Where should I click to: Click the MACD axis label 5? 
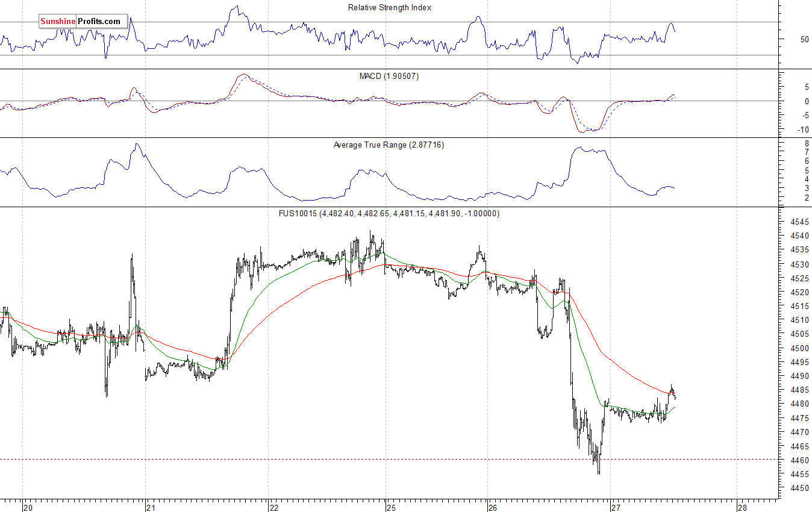coord(806,87)
